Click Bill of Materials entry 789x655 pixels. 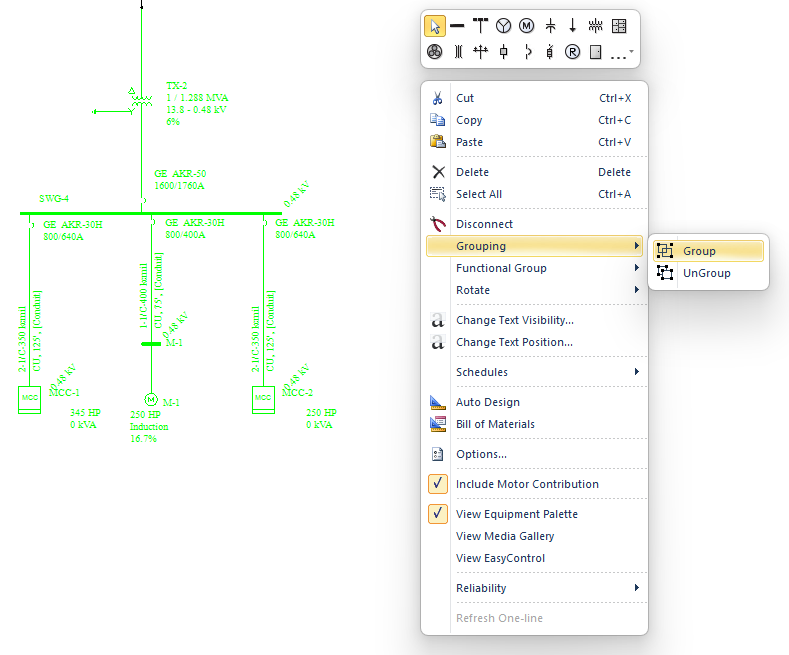point(495,424)
